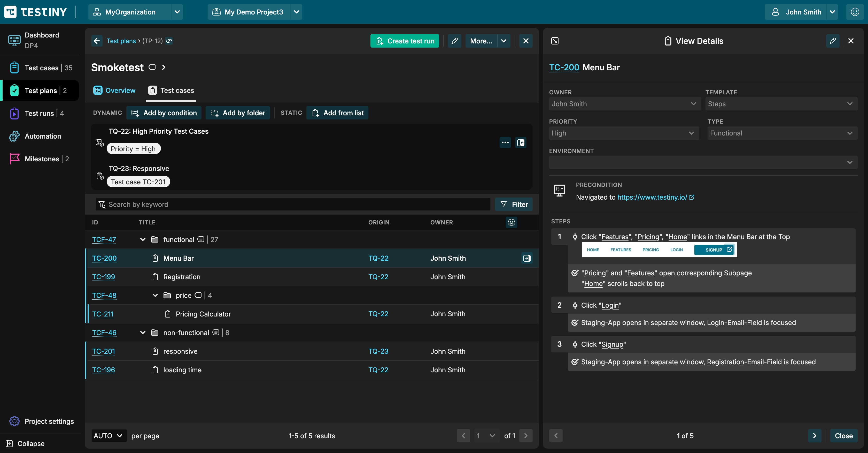Collapse the price subfolder
The height and width of the screenshot is (453, 868).
[155, 296]
